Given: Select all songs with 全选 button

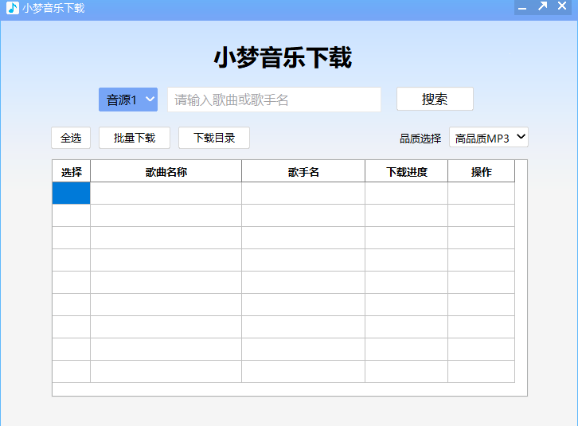Looking at the screenshot, I should click(71, 138).
